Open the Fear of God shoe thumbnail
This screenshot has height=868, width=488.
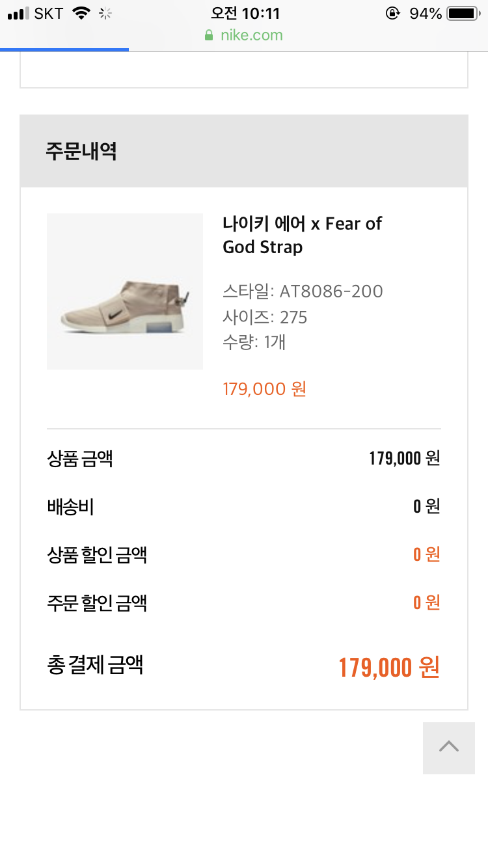(x=125, y=292)
